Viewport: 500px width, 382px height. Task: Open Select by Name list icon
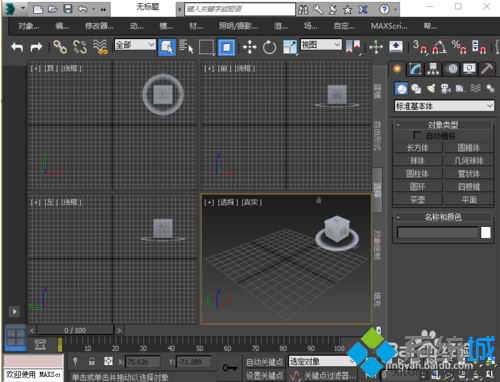click(x=186, y=47)
